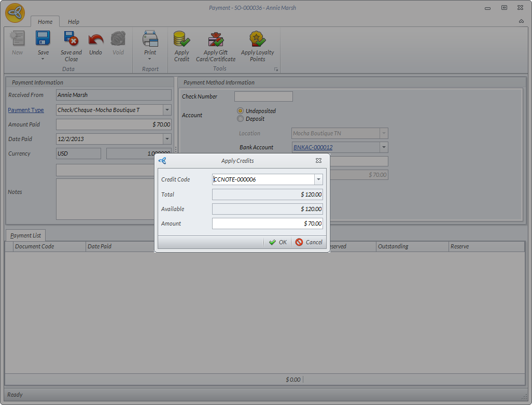Click the Undo arrow icon
The image size is (532, 405).
point(95,39)
